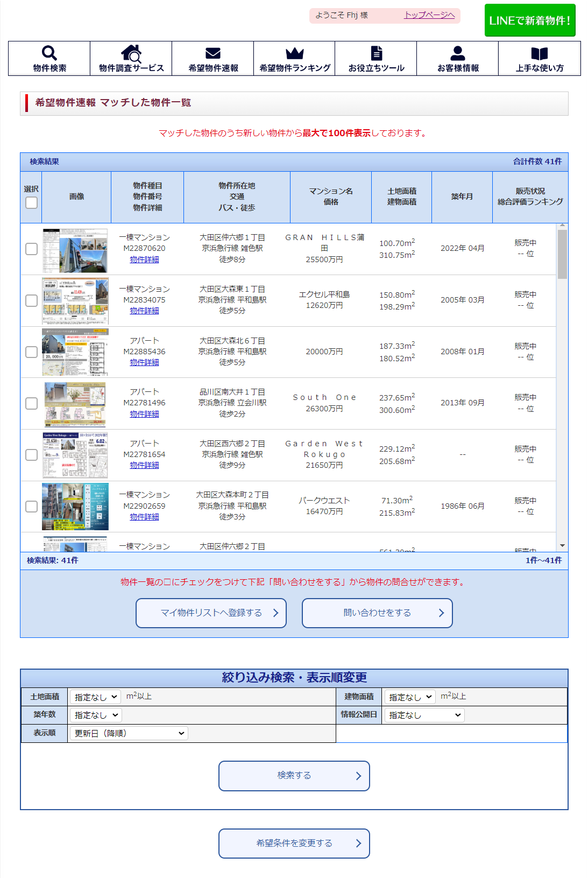This screenshot has width=588, height=878.
Task: Open thumbnail image of エクセル平和島 property
Action: tap(75, 301)
